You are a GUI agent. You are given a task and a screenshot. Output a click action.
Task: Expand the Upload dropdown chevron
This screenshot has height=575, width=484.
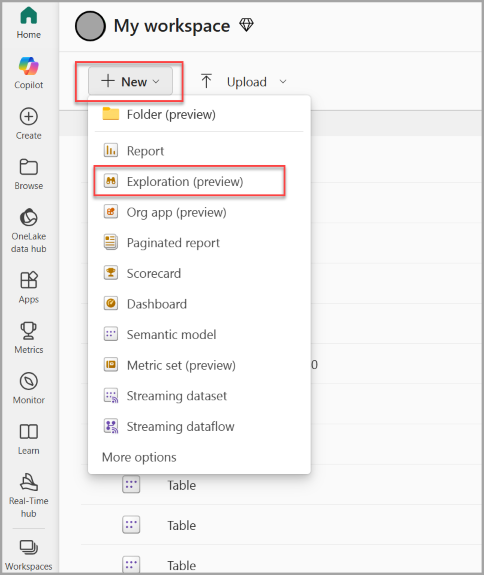pyautogui.click(x=283, y=81)
